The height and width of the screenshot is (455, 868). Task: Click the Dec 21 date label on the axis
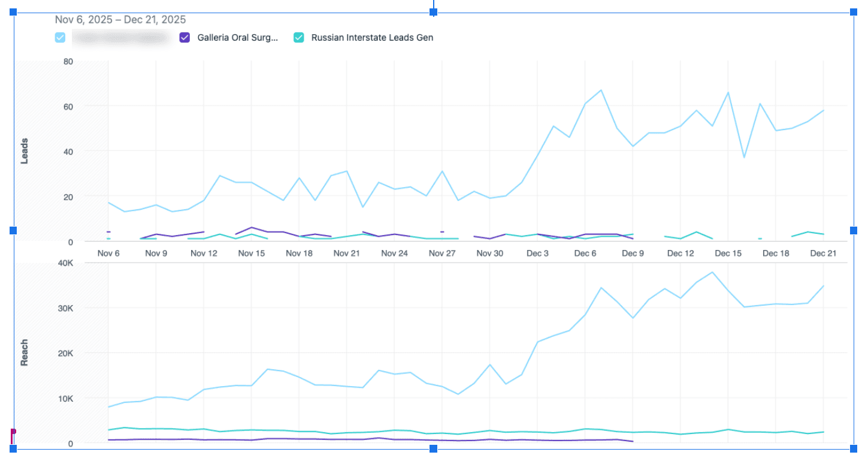[823, 253]
